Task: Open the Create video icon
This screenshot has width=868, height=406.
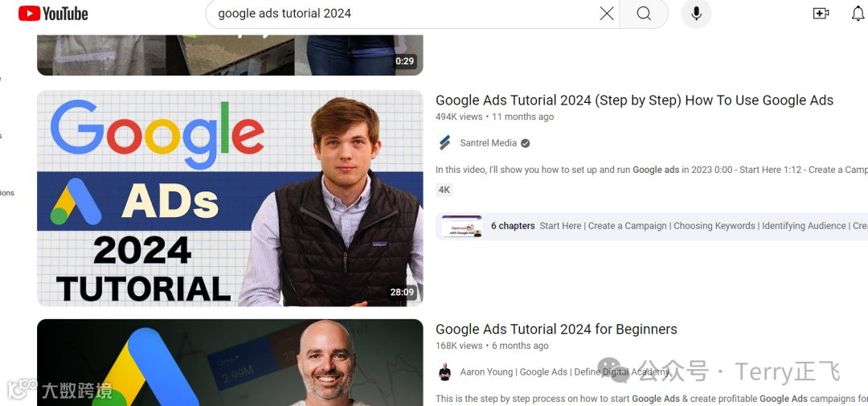Action: [821, 14]
